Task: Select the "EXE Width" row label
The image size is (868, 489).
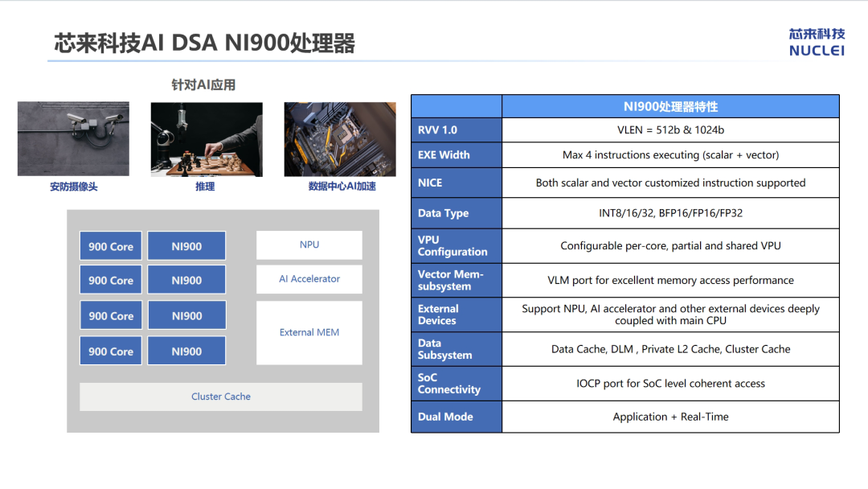Action: click(x=457, y=155)
